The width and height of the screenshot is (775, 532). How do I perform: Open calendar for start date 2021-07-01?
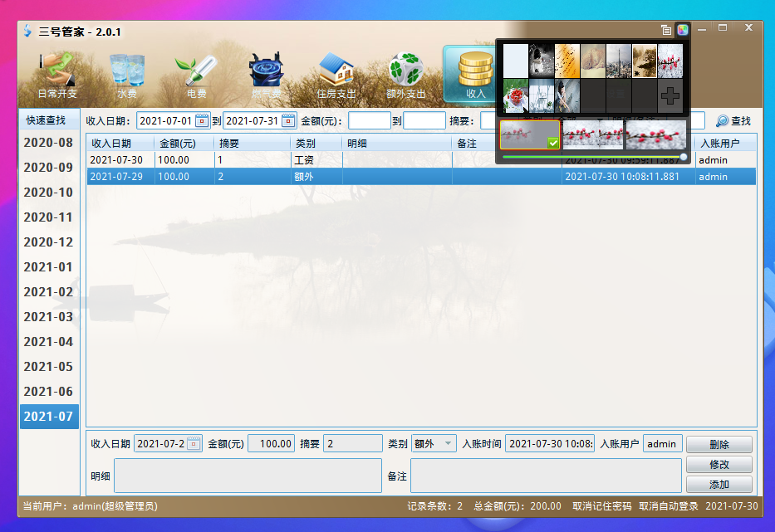pos(202,120)
